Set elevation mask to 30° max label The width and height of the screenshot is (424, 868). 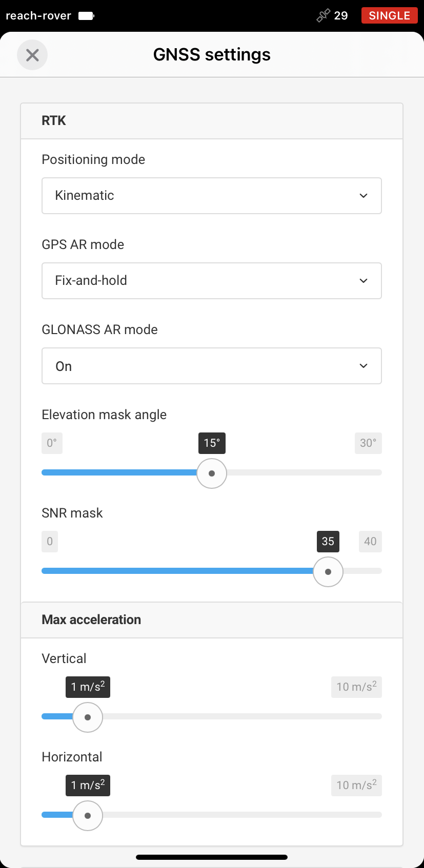368,443
